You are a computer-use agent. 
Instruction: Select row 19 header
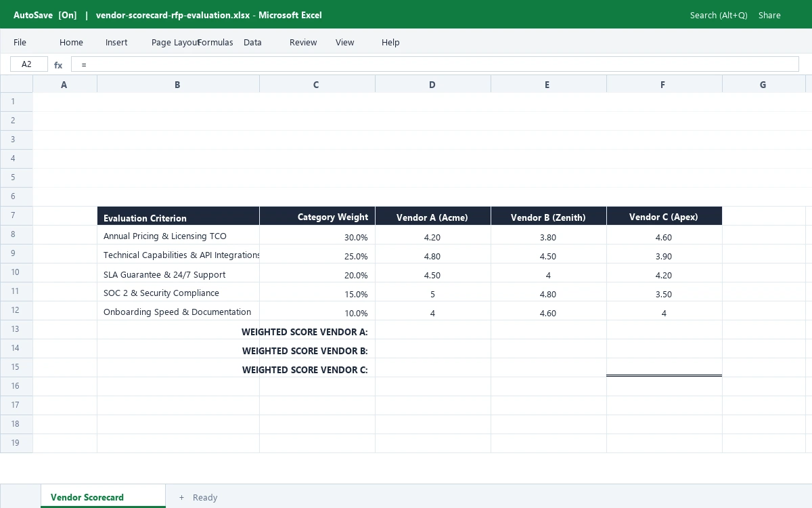pyautogui.click(x=16, y=443)
